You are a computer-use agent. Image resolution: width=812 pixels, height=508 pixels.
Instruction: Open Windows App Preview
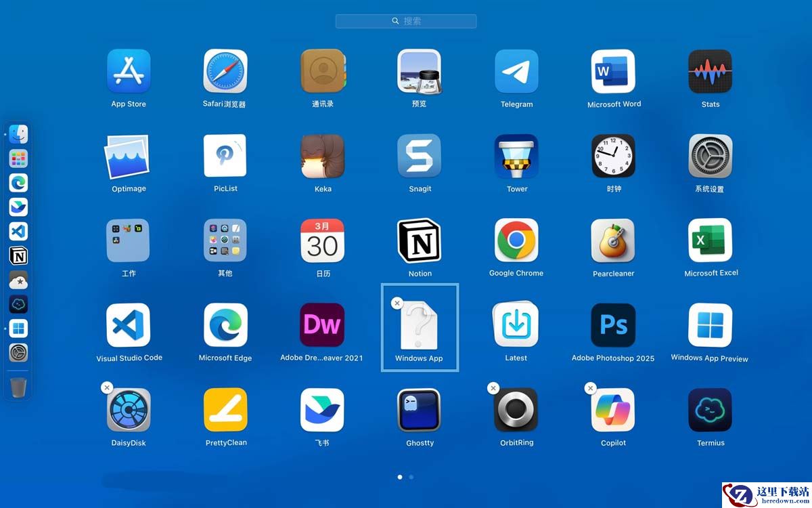[710, 325]
